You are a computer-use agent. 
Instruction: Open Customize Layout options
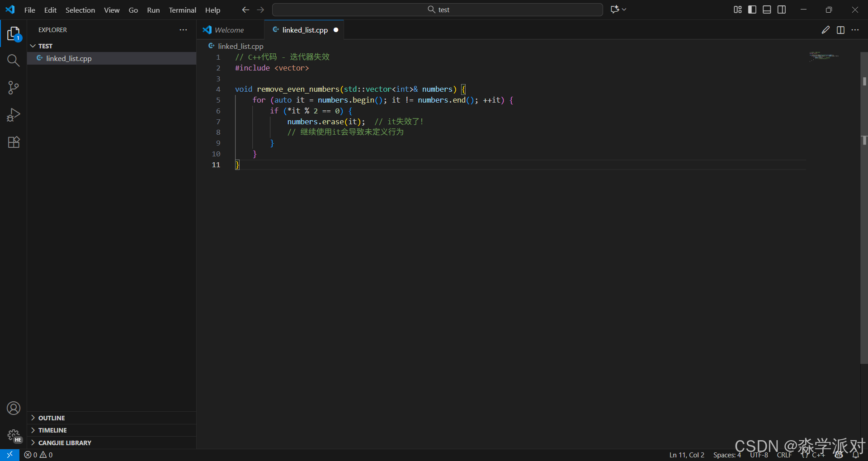coord(738,9)
